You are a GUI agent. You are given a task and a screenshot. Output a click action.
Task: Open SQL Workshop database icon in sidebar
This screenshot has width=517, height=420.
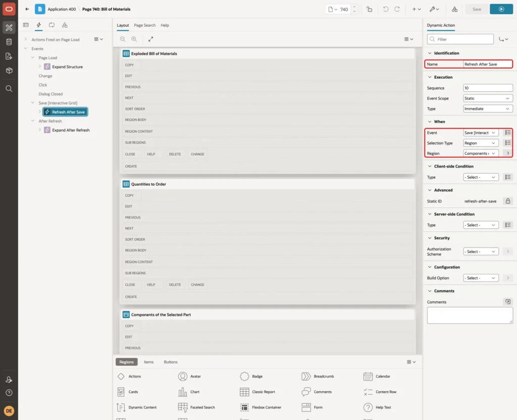[9, 42]
